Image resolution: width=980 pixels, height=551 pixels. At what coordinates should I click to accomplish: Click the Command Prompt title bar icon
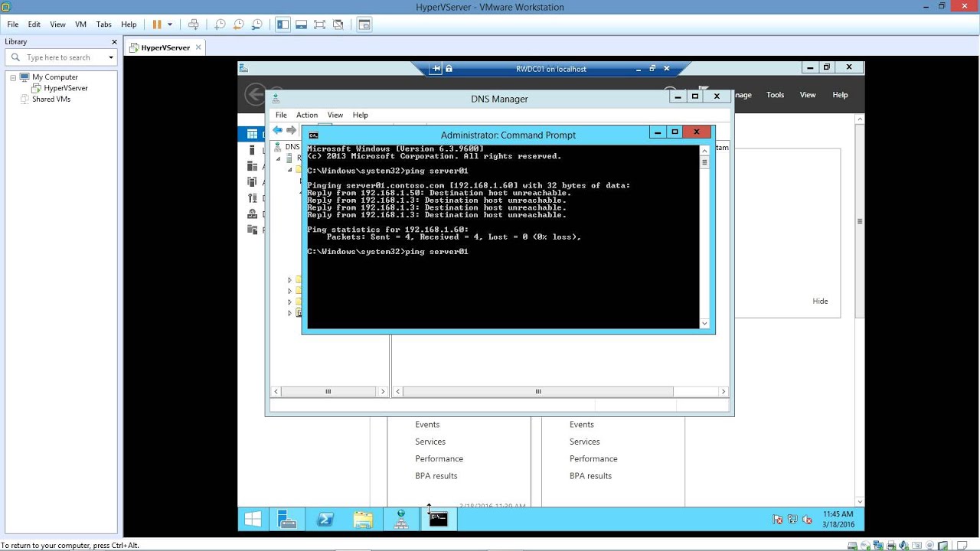313,135
